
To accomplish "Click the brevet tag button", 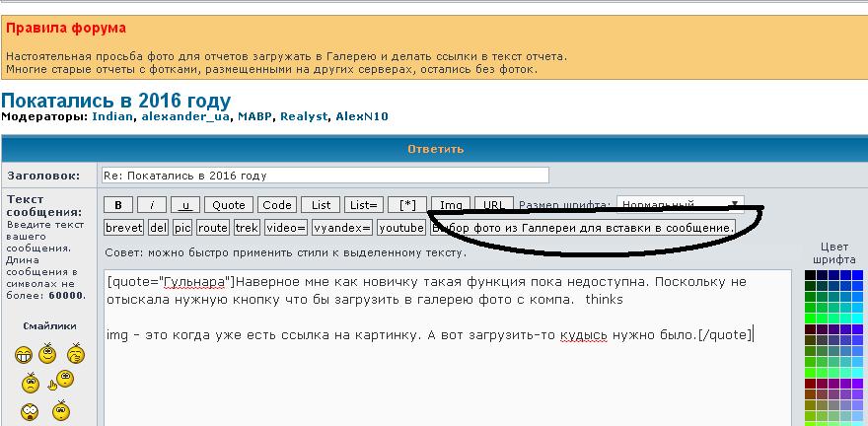I will tap(123, 228).
